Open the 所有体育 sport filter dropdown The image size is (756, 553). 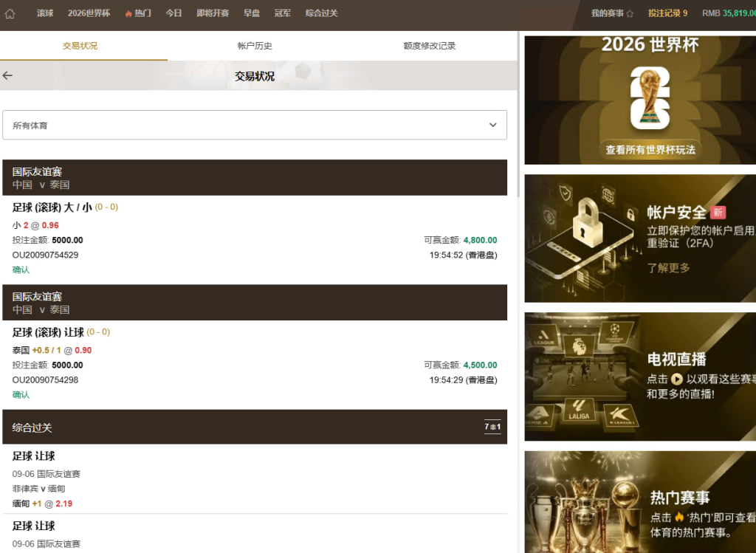[x=255, y=125]
